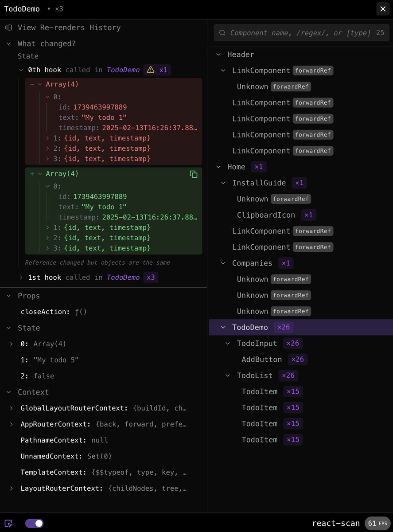Select UnnamedContext: Set(0) row
The width and height of the screenshot is (393, 532).
pyautogui.click(x=66, y=456)
